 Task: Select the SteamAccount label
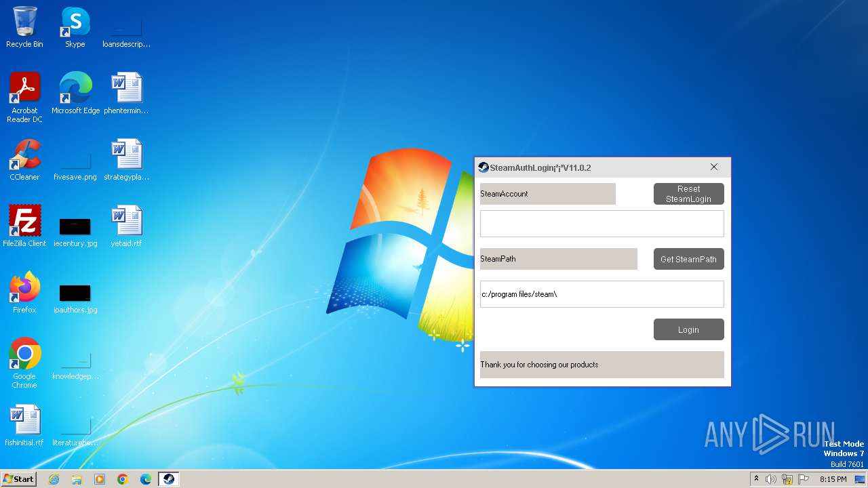(548, 194)
